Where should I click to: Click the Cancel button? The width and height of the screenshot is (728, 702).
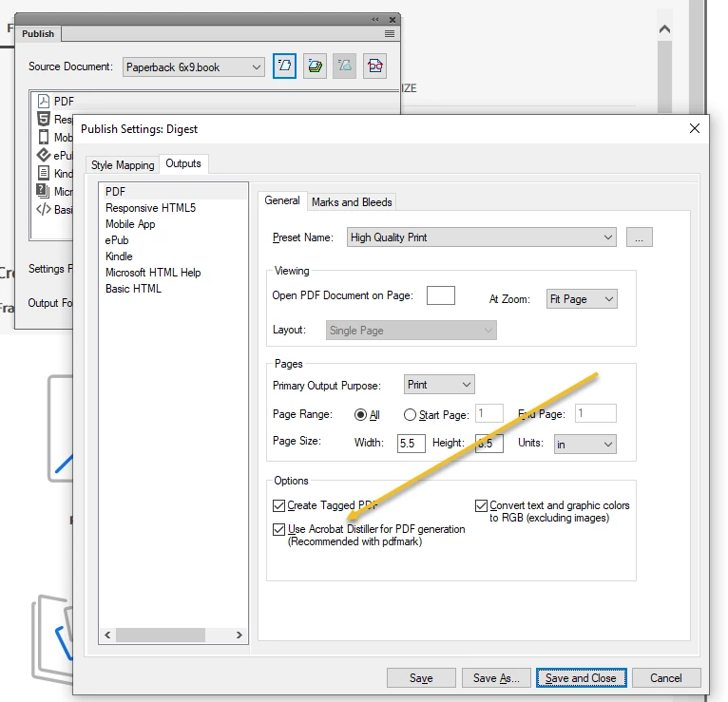pyautogui.click(x=666, y=678)
